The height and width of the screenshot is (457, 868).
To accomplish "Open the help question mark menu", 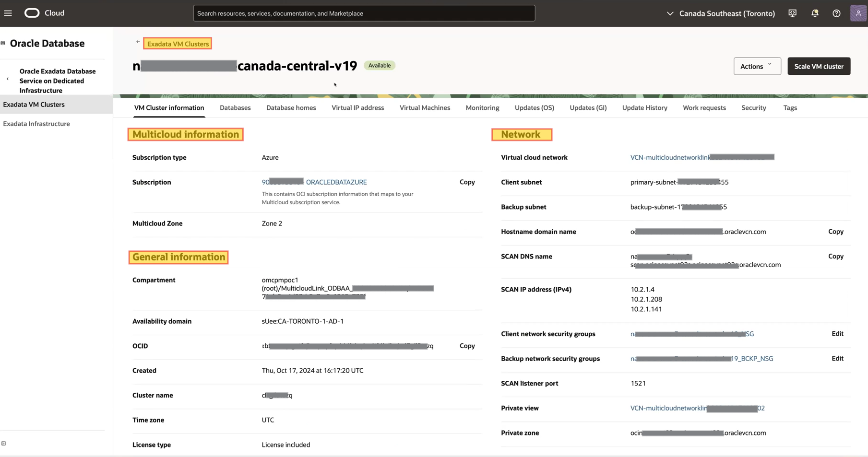I will click(x=836, y=13).
